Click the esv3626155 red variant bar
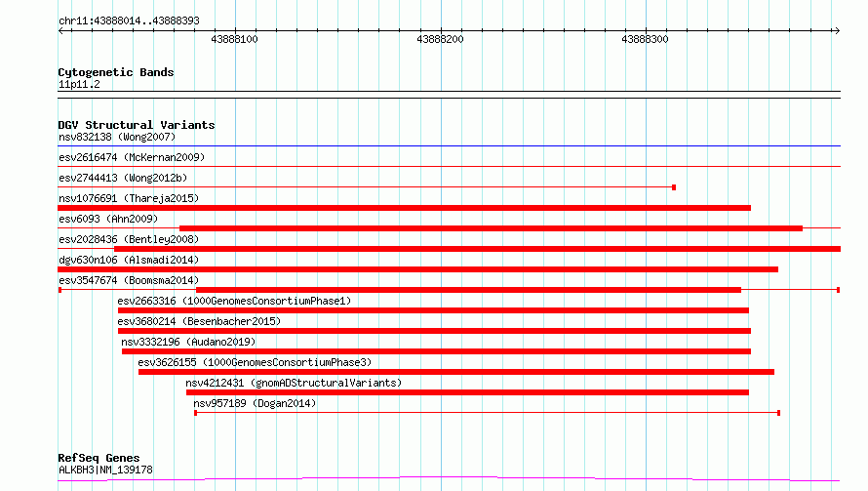This screenshot has height=491, width=868. 456,372
